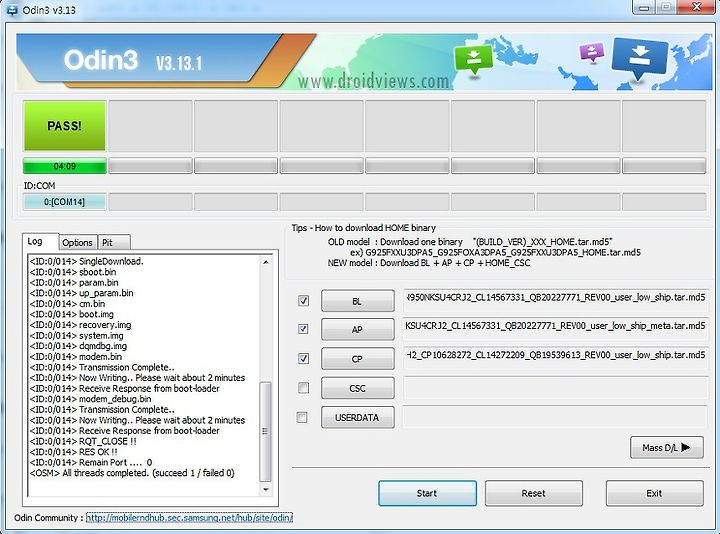This screenshot has width=720, height=534.
Task: Switch to the Log tab
Action: pyautogui.click(x=39, y=242)
